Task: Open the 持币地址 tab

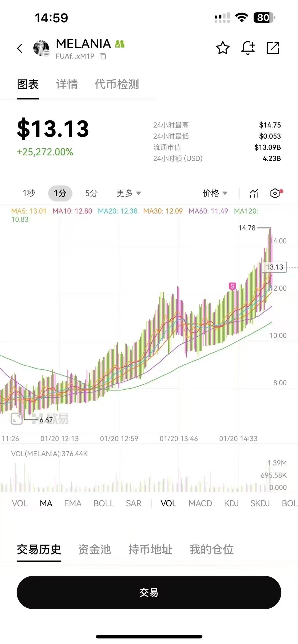Action: coord(150,549)
